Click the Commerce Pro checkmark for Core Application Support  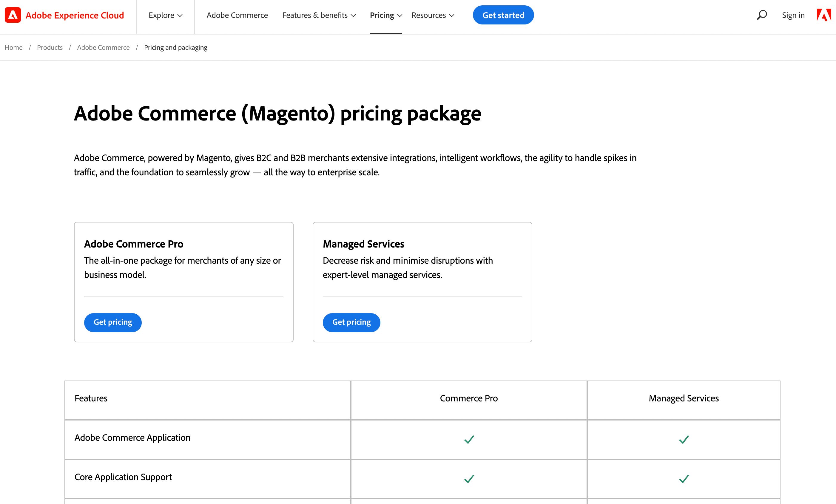click(x=468, y=479)
